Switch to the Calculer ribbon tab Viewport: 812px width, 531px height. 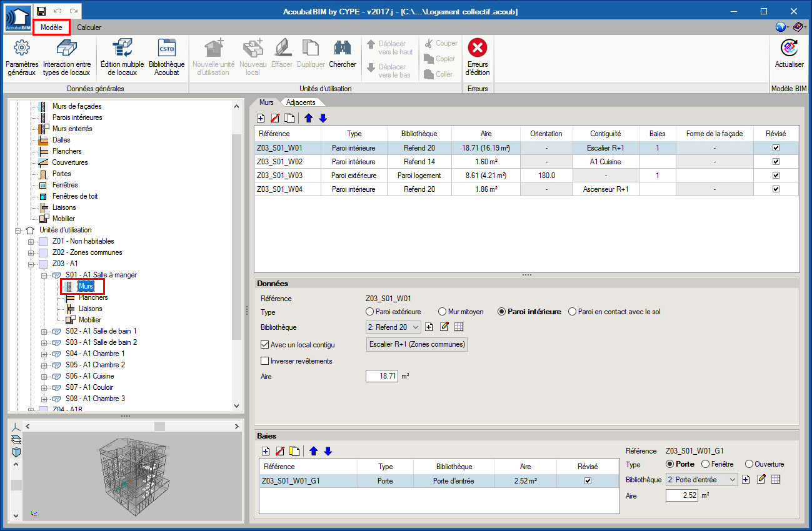89,27
